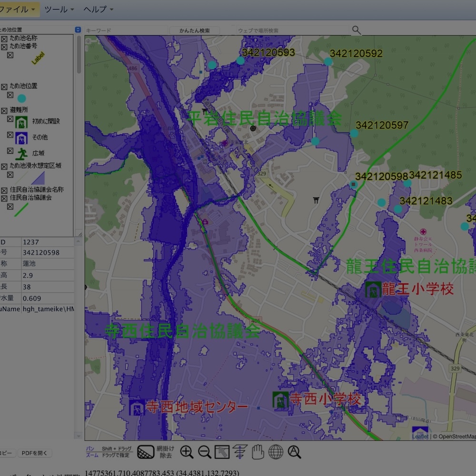Open the stacked layers tool
The height and width of the screenshot is (476, 476).
point(240,452)
